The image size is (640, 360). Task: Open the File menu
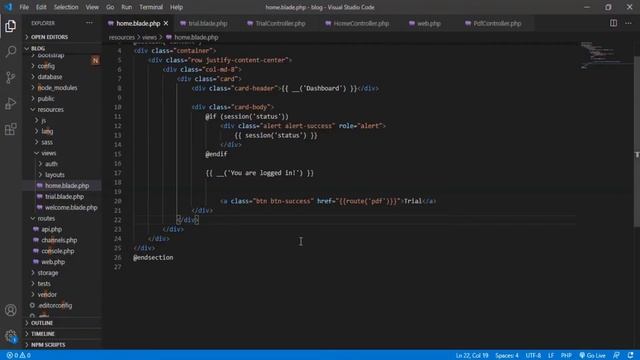(x=24, y=7)
